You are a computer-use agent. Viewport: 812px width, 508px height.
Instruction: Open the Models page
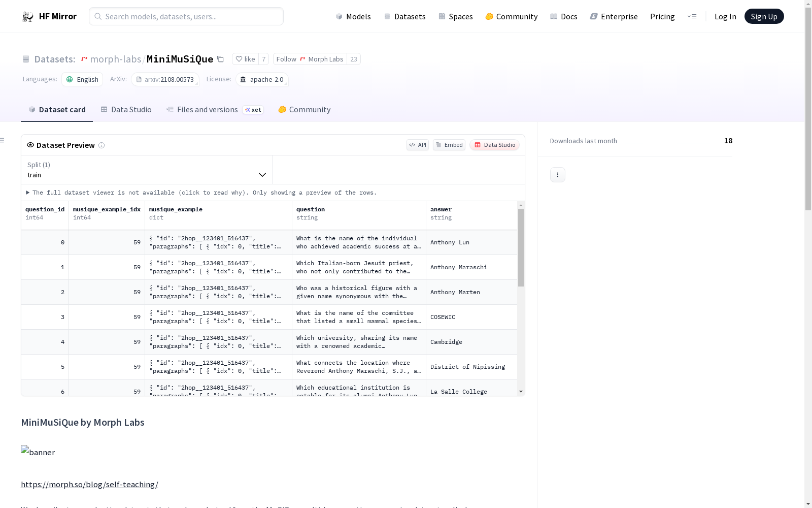tap(353, 16)
